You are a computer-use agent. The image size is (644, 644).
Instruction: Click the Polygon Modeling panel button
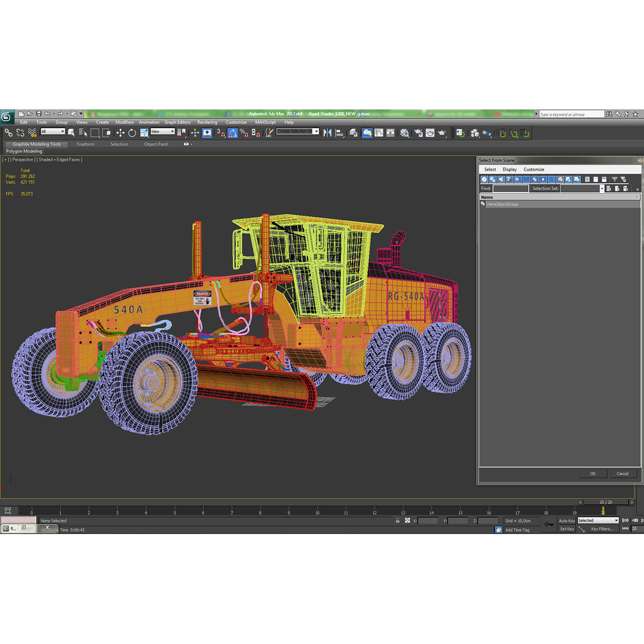coord(24,151)
